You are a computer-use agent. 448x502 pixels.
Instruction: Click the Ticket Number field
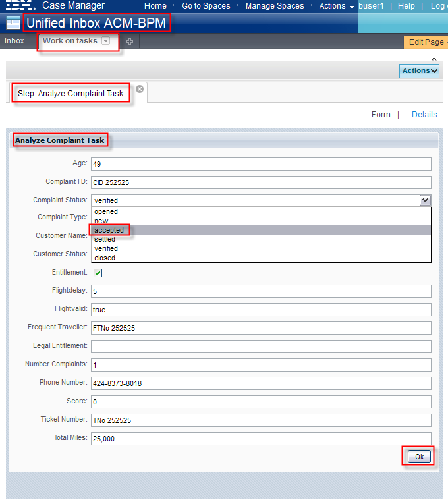coord(261,420)
